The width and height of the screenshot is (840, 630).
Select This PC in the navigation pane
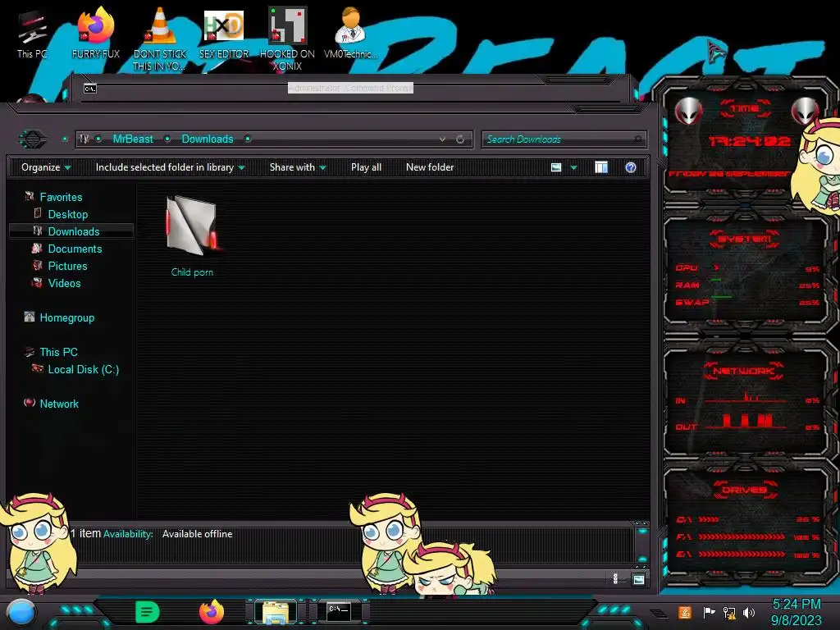point(58,352)
